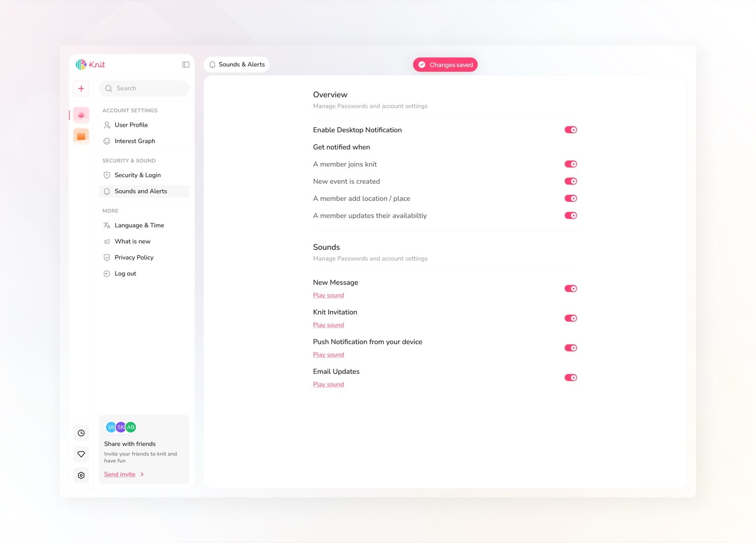Click the SK avatar
The width and height of the screenshot is (756, 543).
point(120,427)
